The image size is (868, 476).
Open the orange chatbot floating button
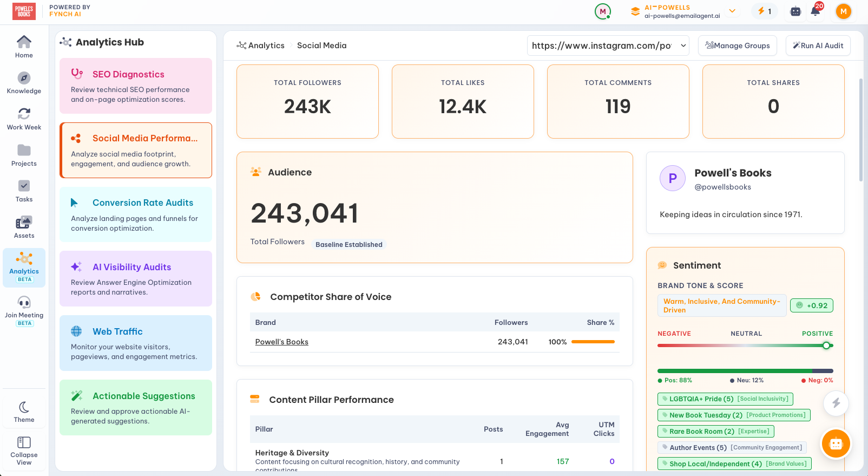836,444
